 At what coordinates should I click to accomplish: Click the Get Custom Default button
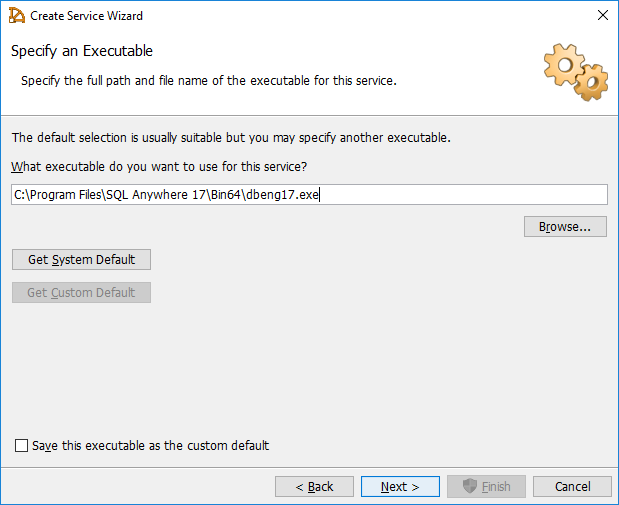pyautogui.click(x=81, y=293)
